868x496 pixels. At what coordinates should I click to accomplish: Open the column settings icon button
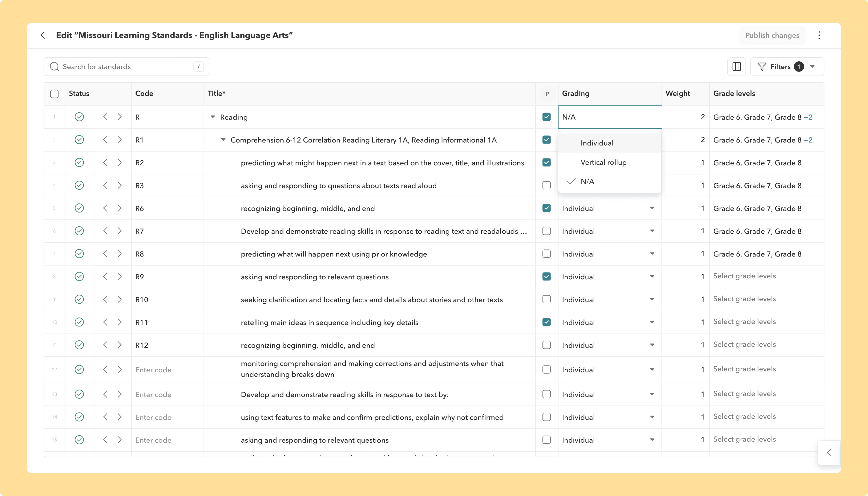(737, 67)
